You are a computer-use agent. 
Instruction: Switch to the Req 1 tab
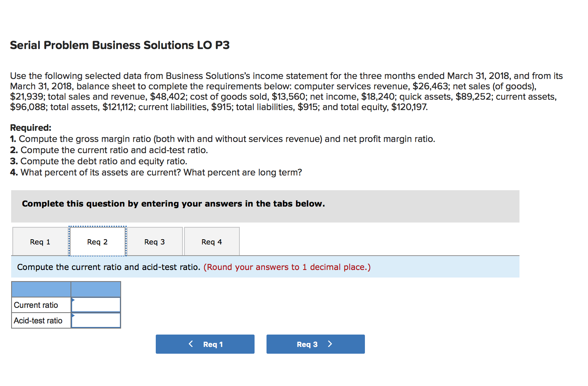[x=39, y=241]
